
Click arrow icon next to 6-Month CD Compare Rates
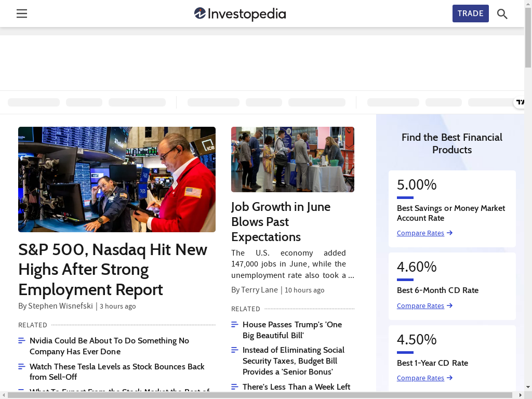tap(449, 305)
